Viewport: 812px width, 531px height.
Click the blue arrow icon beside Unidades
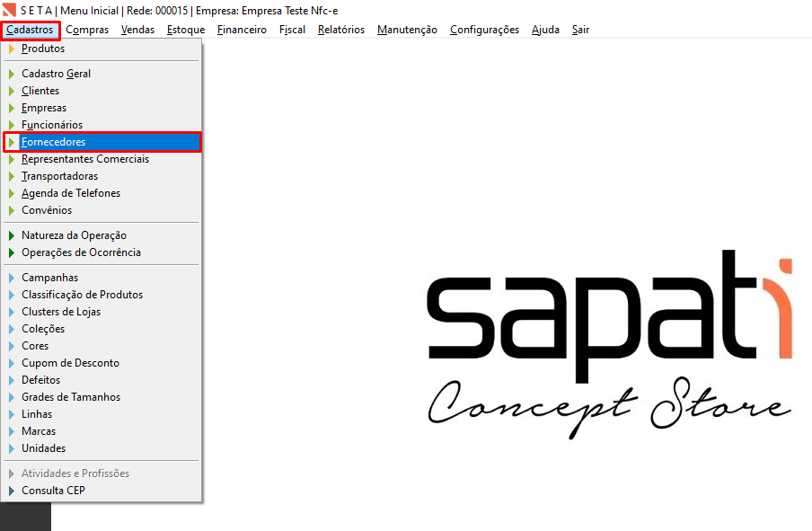(12, 449)
